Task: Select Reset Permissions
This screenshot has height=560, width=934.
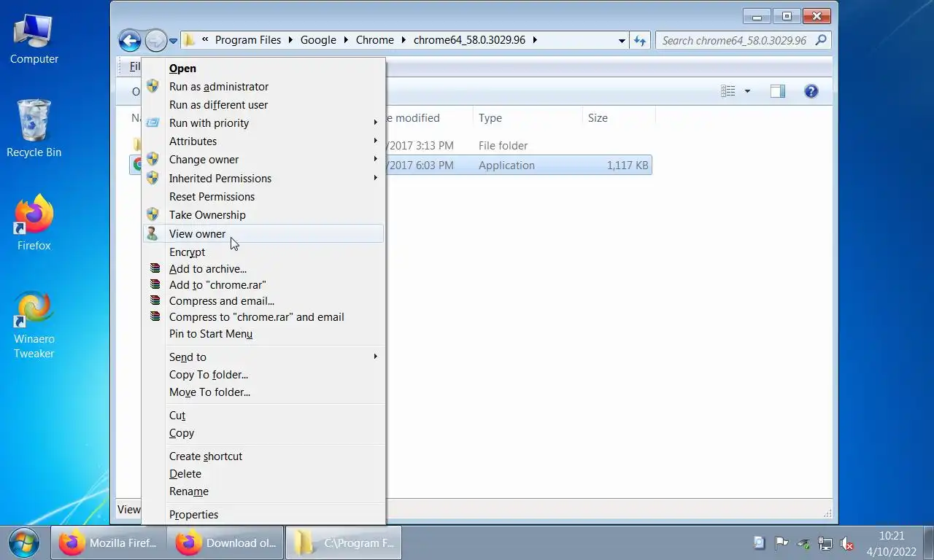Action: pos(263,196)
